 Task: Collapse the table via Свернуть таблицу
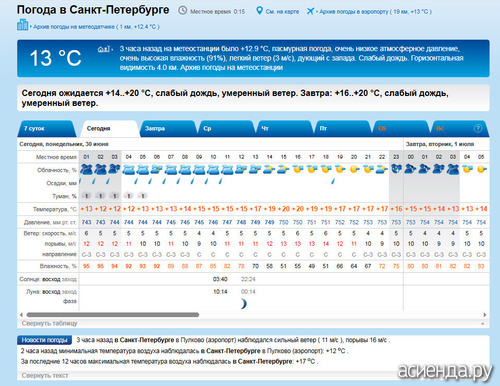pos(49,323)
